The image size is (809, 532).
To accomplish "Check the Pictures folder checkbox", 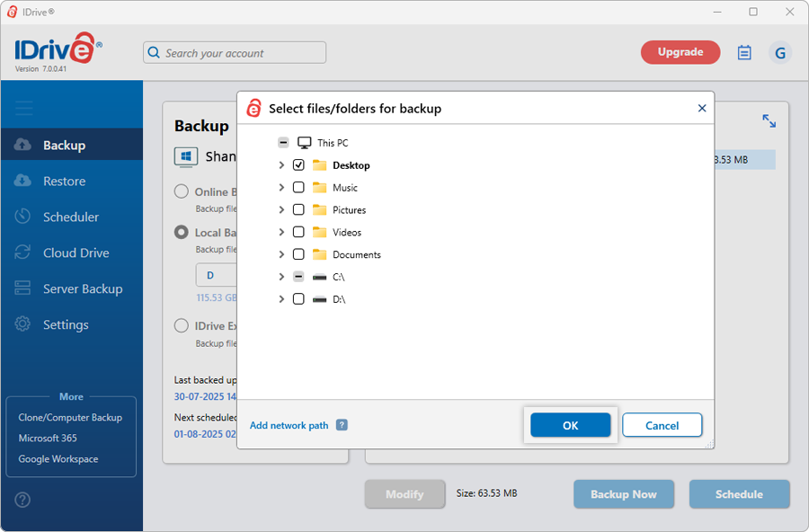I will [x=298, y=209].
